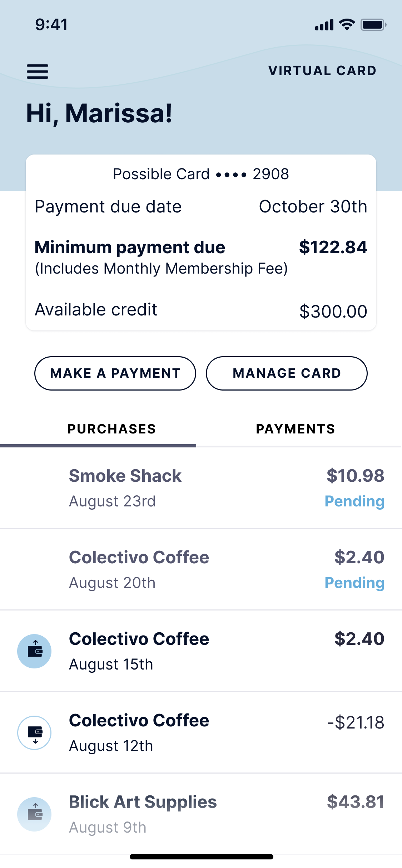Tap the Minimum payment due amount $122.84
The image size is (402, 868).
[333, 247]
